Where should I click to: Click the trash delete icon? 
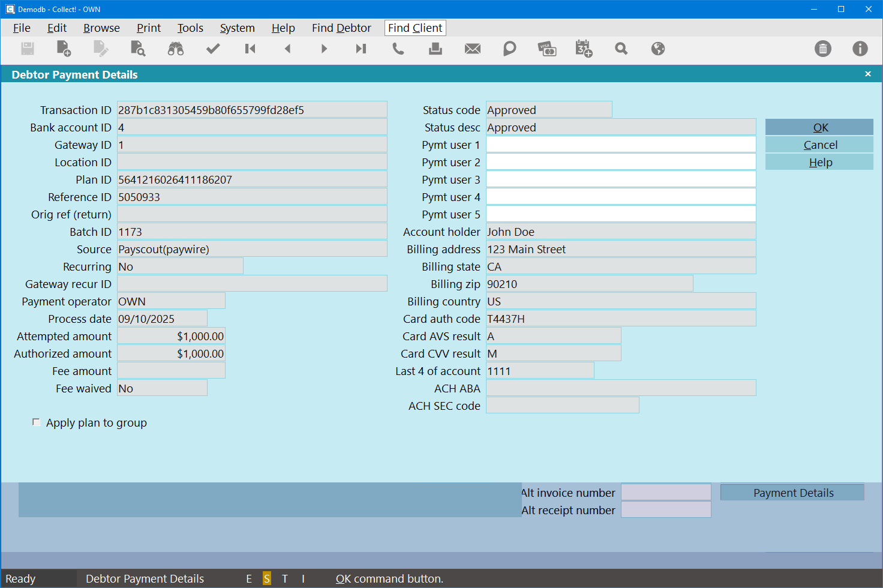(x=823, y=49)
